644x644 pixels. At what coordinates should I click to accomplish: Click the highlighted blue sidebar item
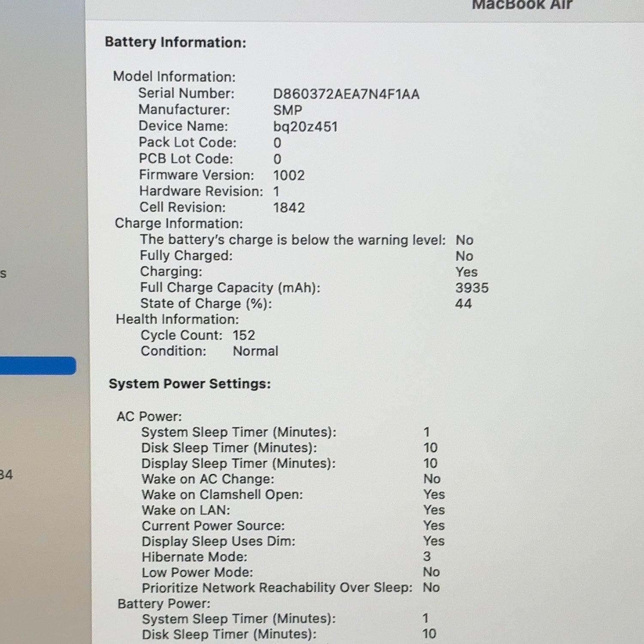point(38,366)
